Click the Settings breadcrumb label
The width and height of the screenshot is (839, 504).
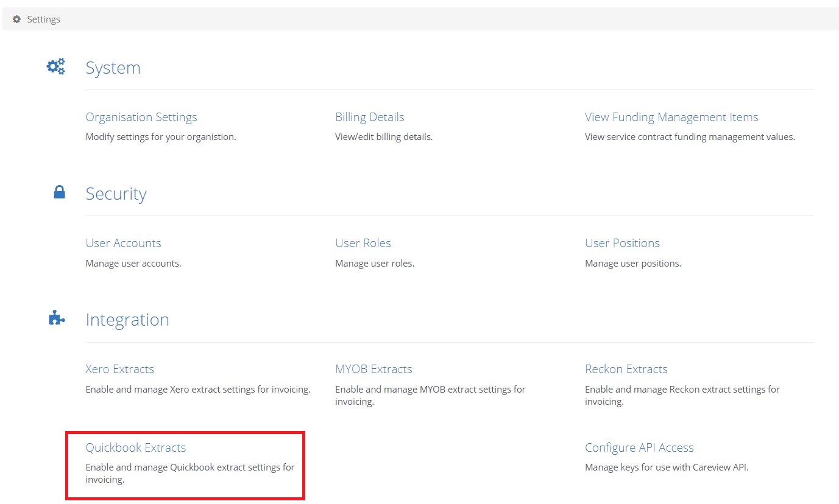43,19
